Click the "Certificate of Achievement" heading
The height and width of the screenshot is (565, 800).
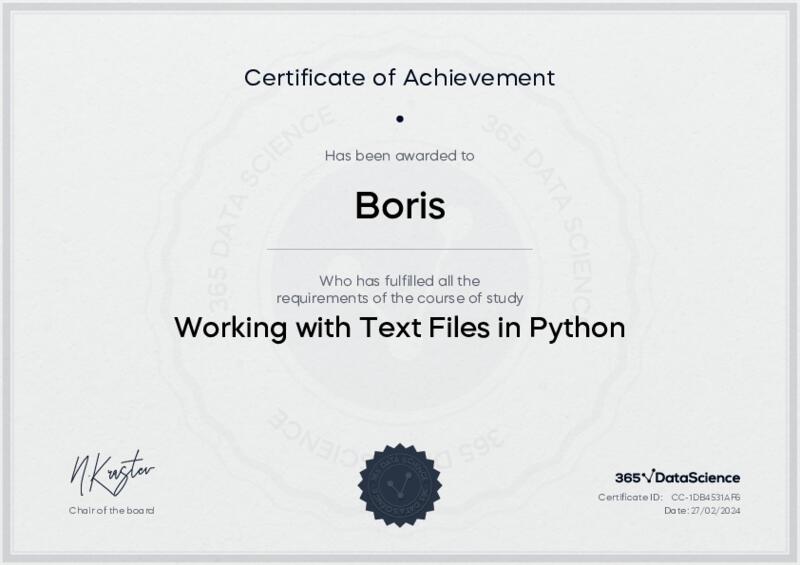(x=399, y=76)
